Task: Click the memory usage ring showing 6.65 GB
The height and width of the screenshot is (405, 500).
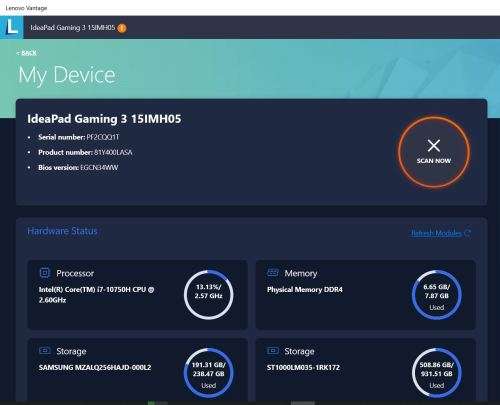Action: point(437,295)
